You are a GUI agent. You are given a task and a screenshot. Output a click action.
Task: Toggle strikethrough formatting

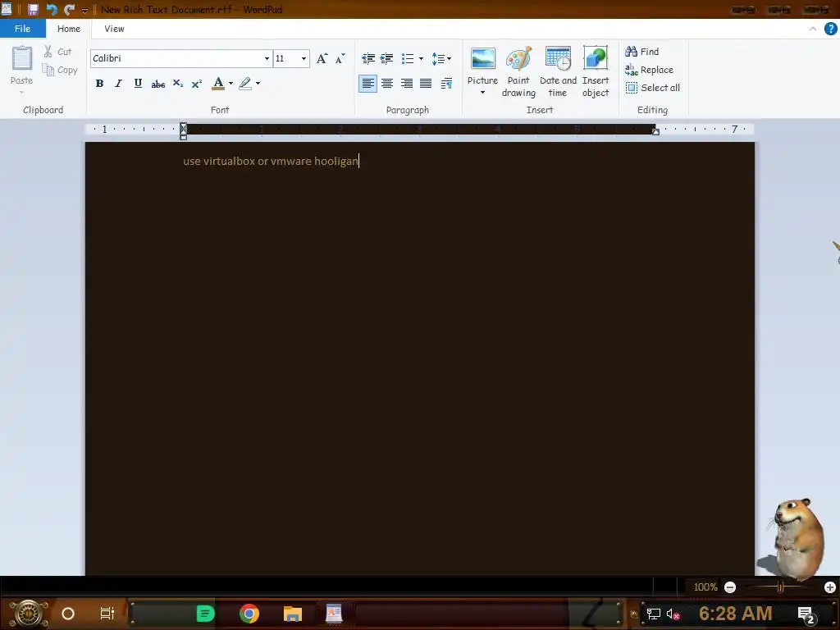157,84
